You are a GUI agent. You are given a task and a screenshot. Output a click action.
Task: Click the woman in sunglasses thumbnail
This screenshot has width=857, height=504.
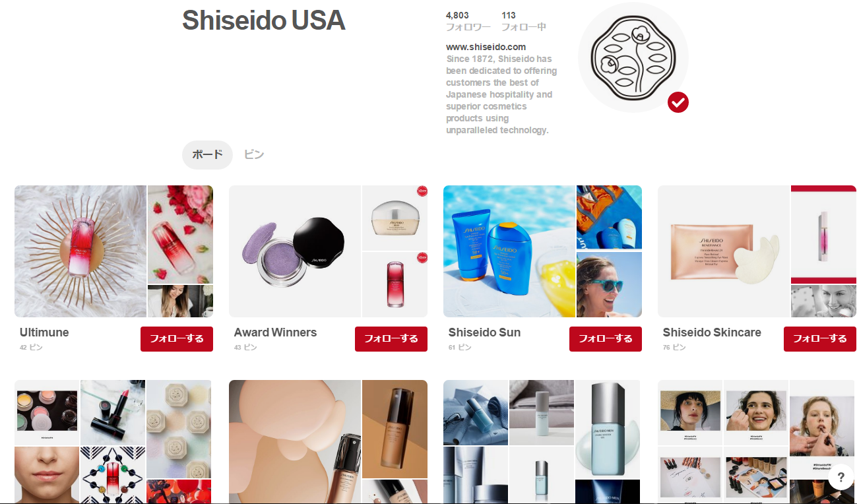[609, 285]
